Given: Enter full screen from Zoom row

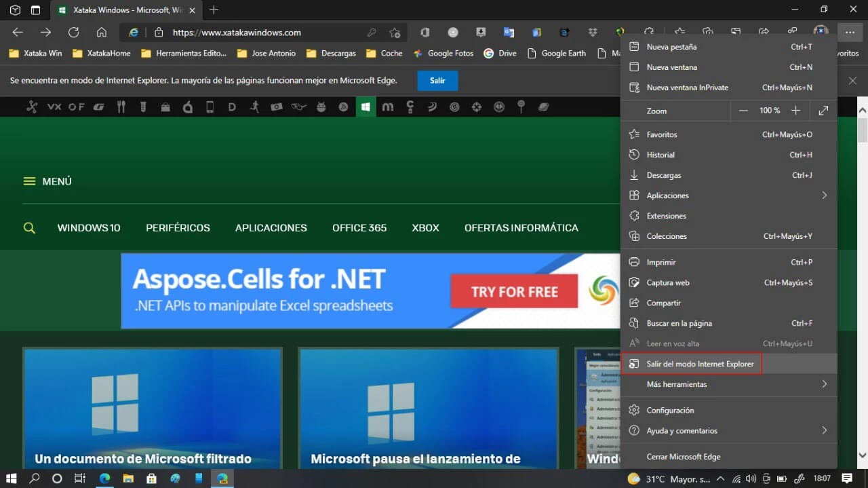Looking at the screenshot, I should click(x=823, y=111).
